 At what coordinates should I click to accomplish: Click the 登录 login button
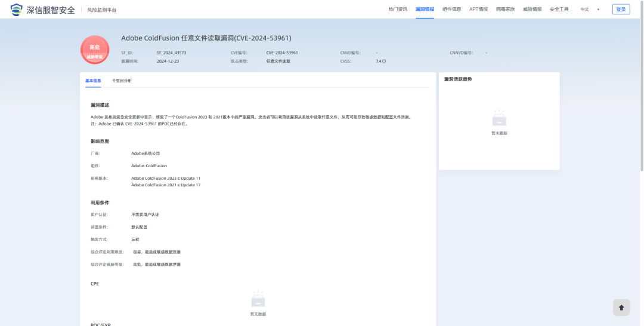pyautogui.click(x=621, y=10)
